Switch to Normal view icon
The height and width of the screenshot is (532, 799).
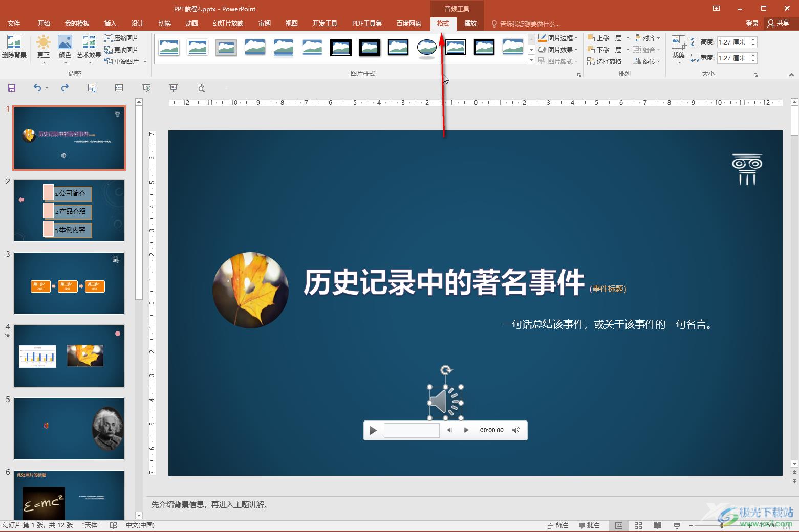click(x=619, y=525)
